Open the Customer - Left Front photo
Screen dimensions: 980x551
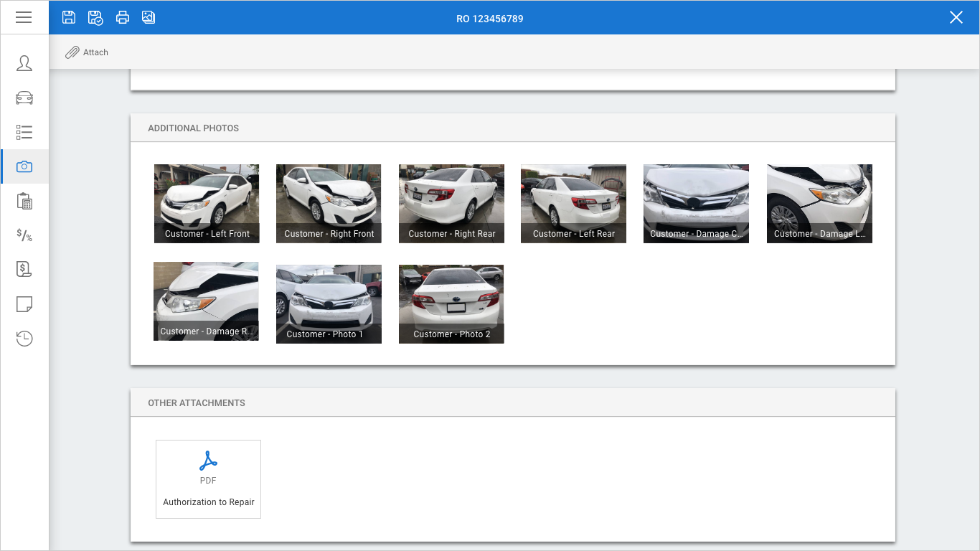point(207,204)
